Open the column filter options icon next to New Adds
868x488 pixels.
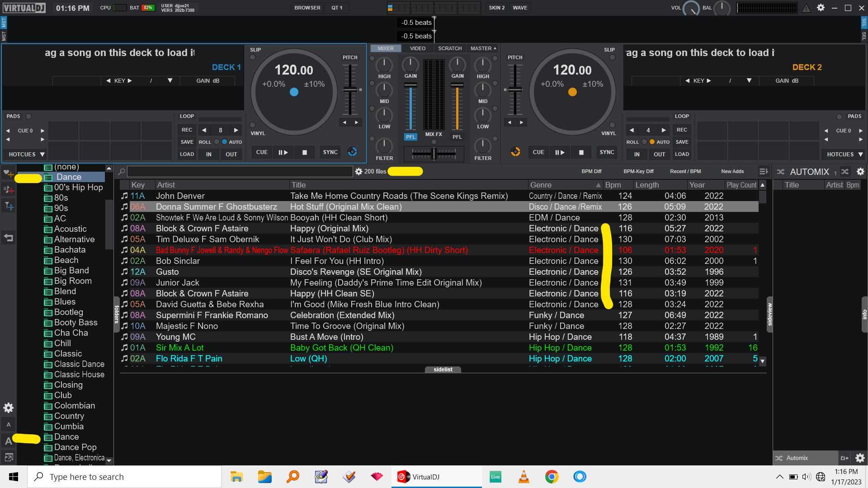764,172
